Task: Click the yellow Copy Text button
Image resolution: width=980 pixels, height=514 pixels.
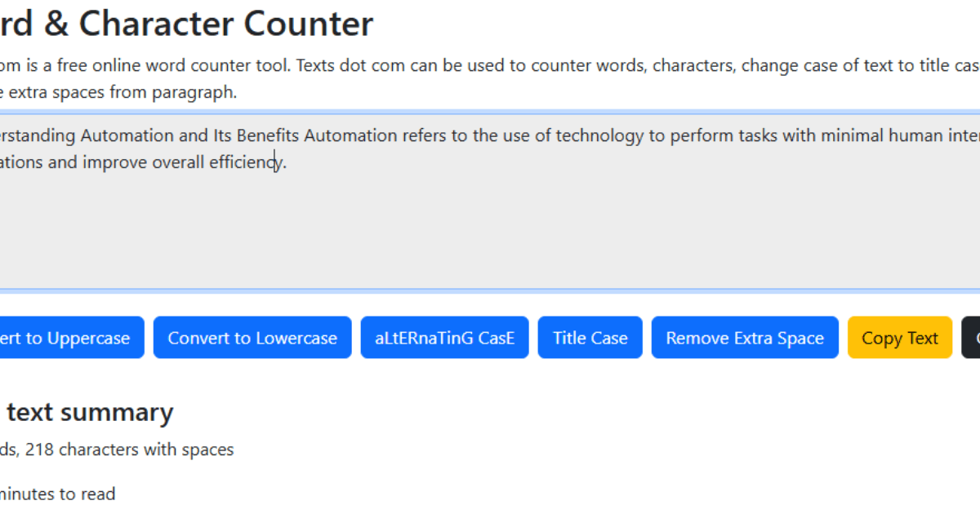Action: click(899, 338)
